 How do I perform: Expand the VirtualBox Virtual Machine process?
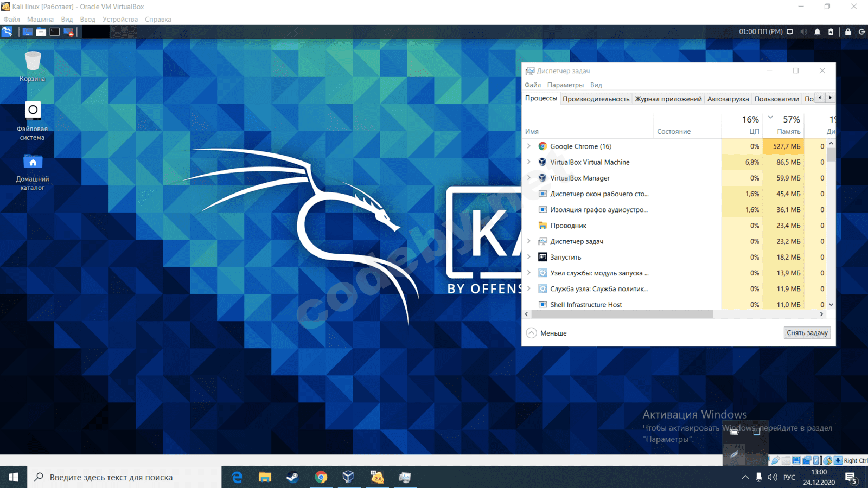pyautogui.click(x=529, y=162)
